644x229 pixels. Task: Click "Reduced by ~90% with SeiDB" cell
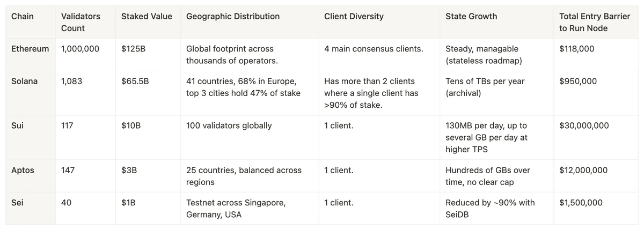click(490, 208)
